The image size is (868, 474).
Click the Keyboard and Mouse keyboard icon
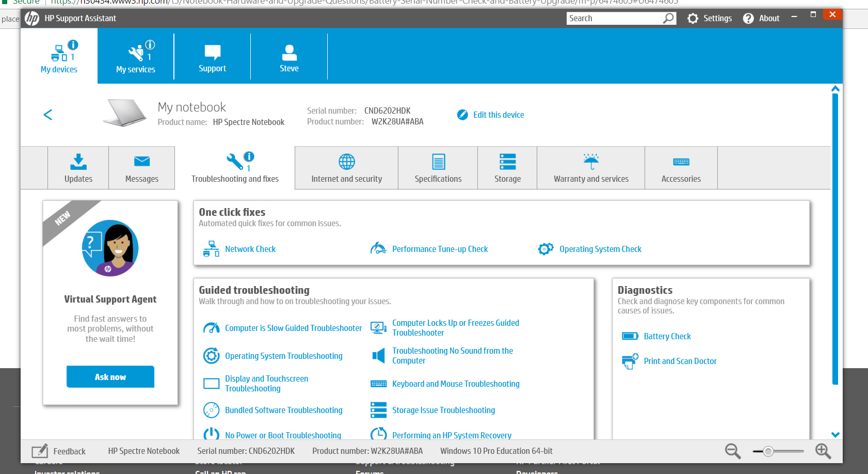378,384
